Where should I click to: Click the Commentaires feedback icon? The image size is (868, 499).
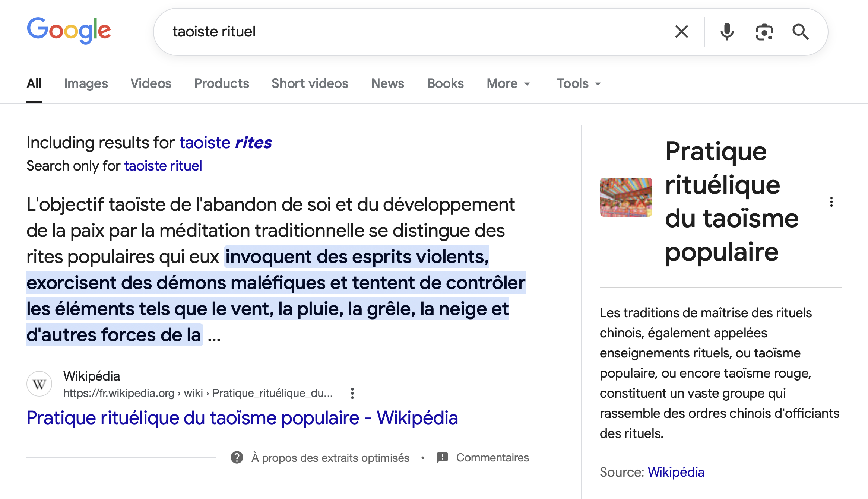(442, 457)
